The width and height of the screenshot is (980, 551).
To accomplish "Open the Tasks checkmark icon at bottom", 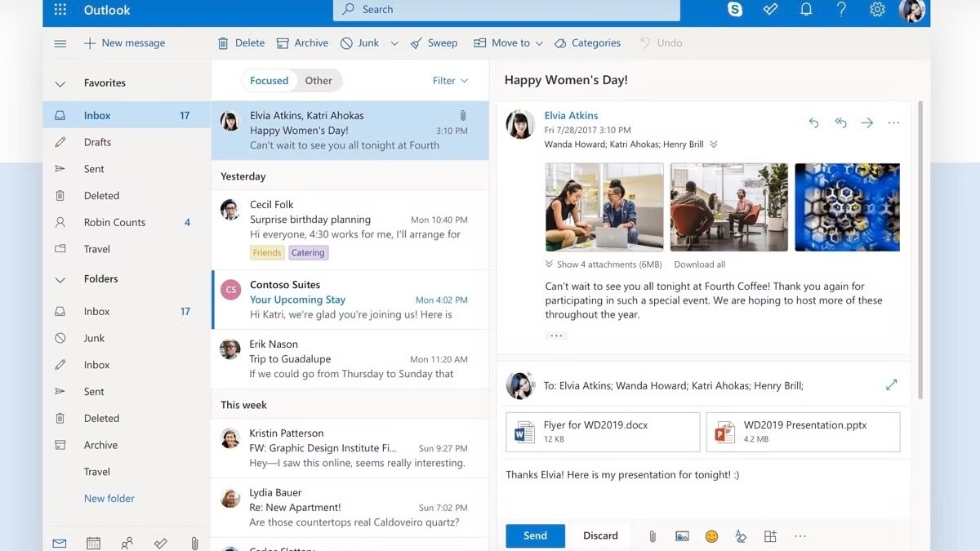I will pyautogui.click(x=160, y=541).
